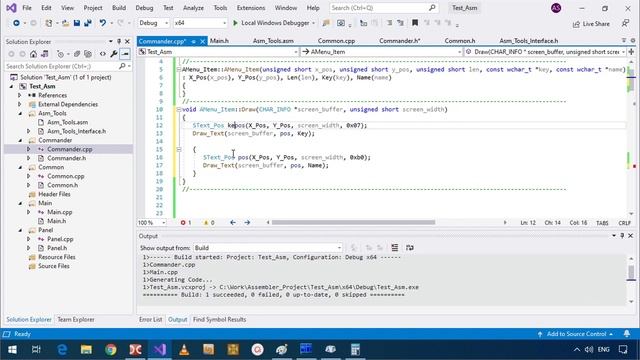The width and height of the screenshot is (640, 360).
Task: Click the CRLF line ending indicator
Action: click(624, 223)
